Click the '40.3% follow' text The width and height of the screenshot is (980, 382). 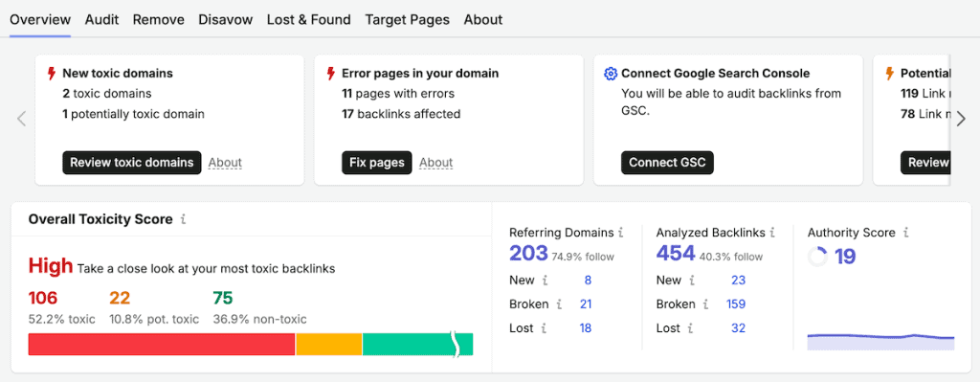coord(731,257)
